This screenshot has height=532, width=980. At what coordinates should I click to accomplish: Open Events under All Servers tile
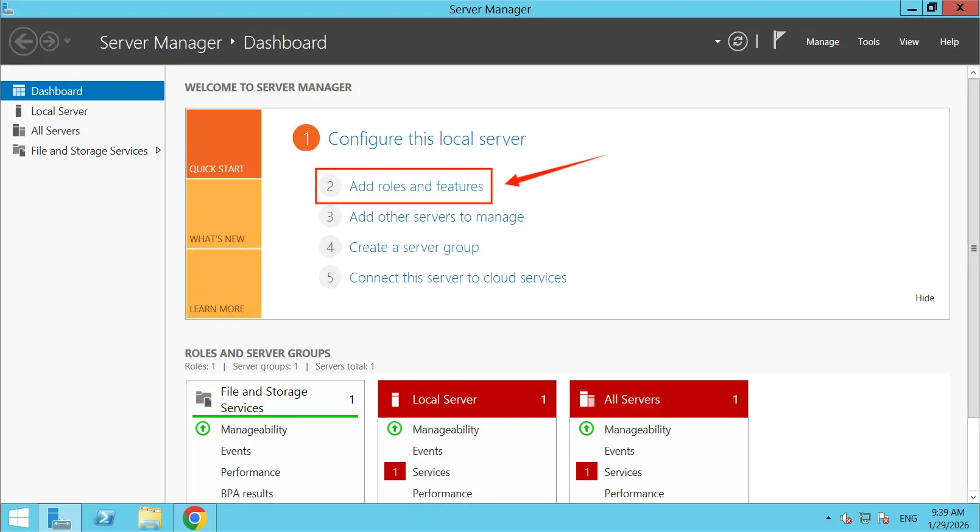pos(619,451)
